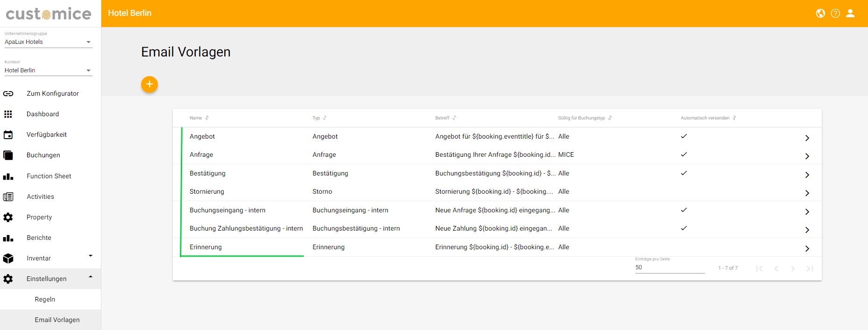Go to next page of table
The image size is (868, 330).
click(x=793, y=268)
